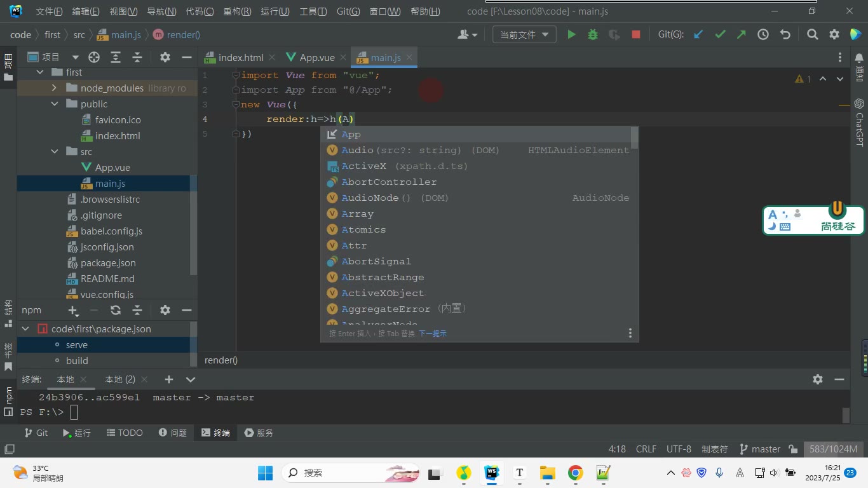868x488 pixels.
Task: Open the 问题 problems tool window
Action: [x=173, y=433]
